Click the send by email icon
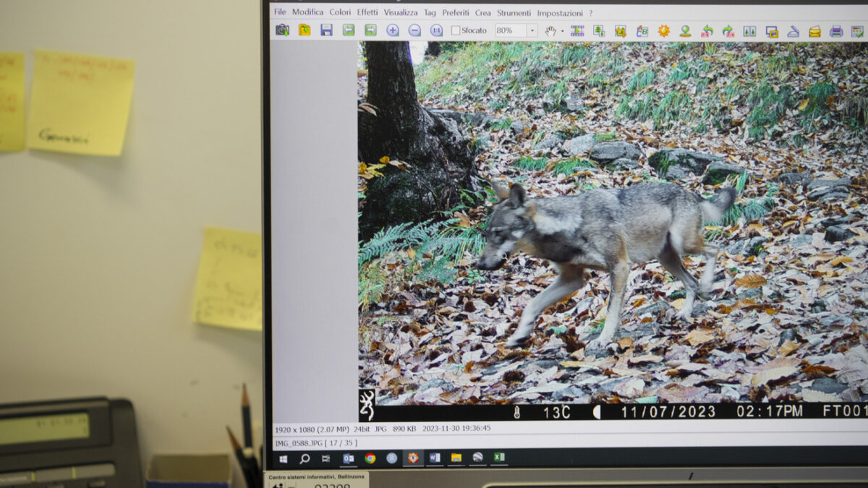 814,31
